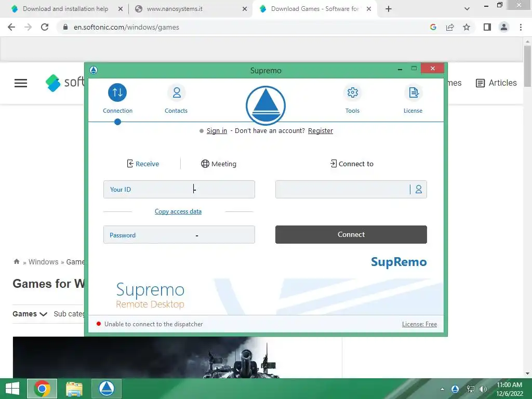Open Chrome tab search dropdown

467,9
